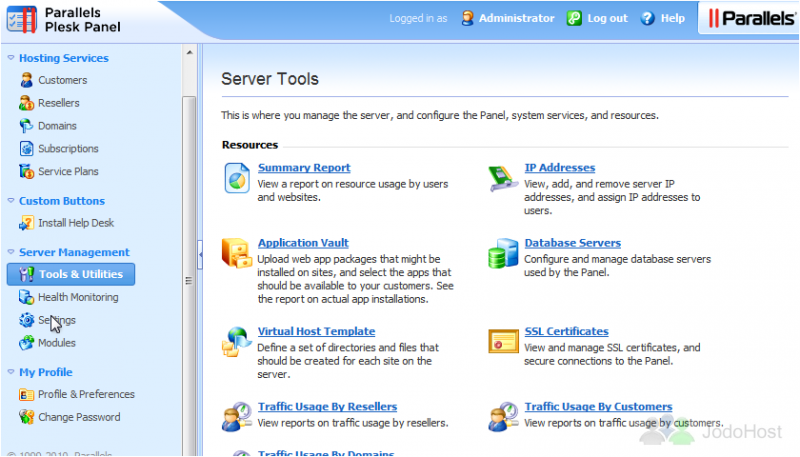
Task: Collapse the Server Management section
Action: coord(11,252)
